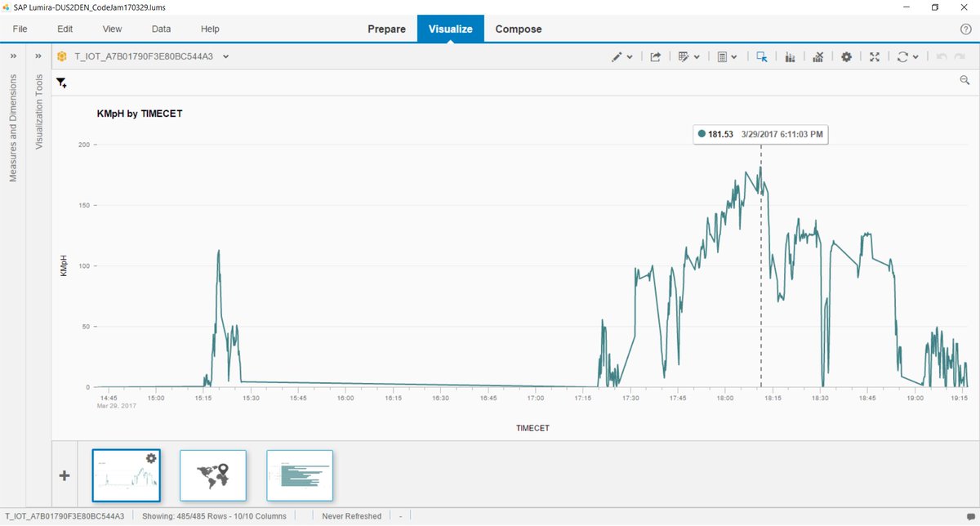
Task: Click the refresh circular arrows icon
Action: (x=902, y=57)
